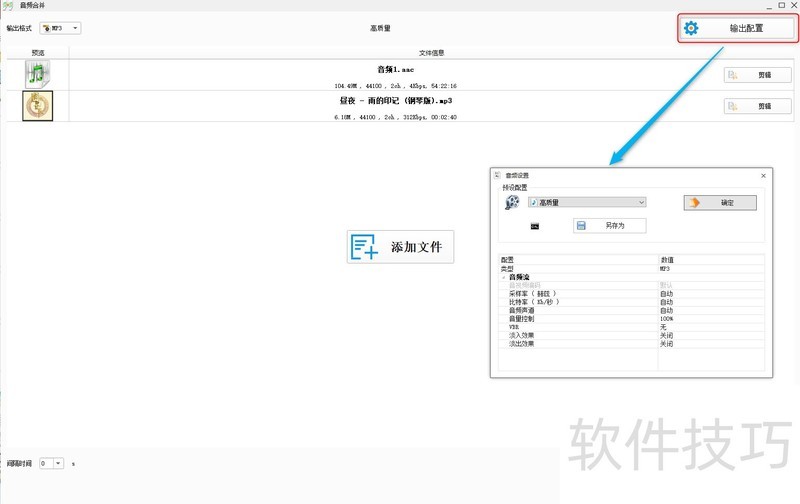Image resolution: width=800 pixels, height=504 pixels.
Task: Click the 数值 column header
Action: point(711,260)
